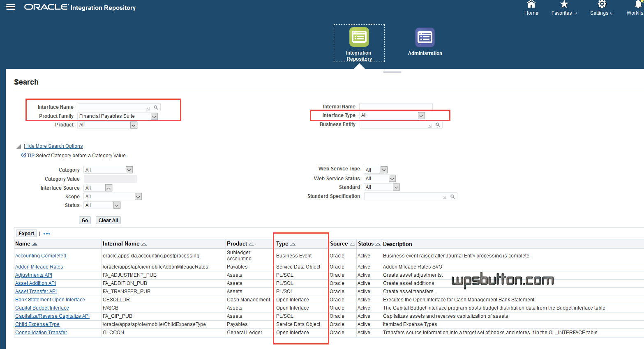Collapse Hide More Search Options triangle
644x349 pixels.
(19, 147)
